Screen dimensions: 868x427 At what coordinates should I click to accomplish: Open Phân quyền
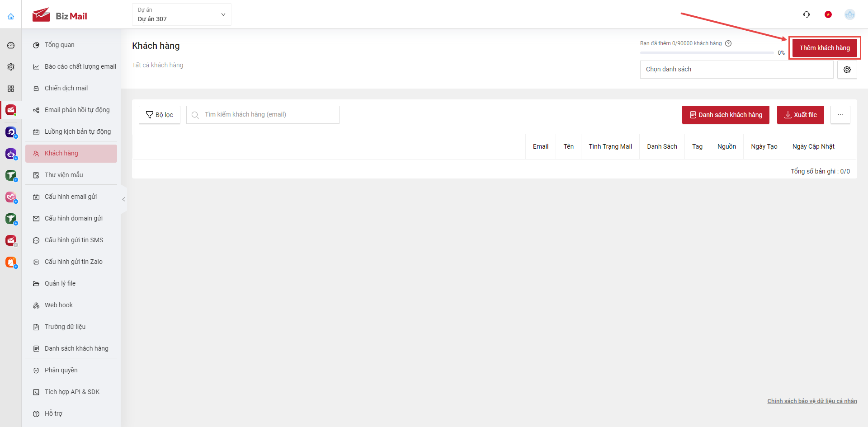(71, 371)
